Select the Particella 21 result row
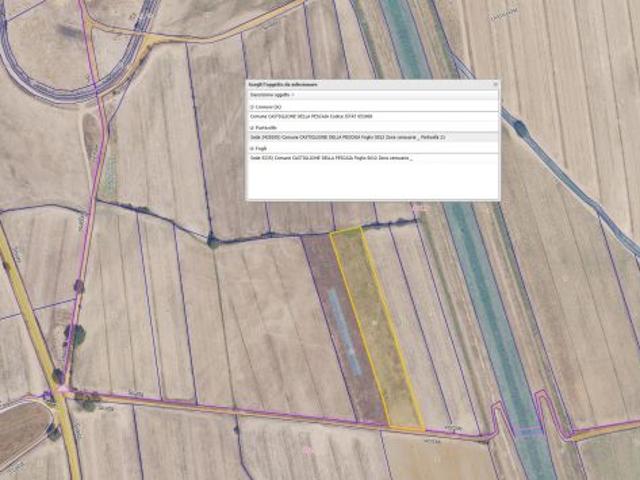Screen dimensions: 640x480 pos(350,137)
